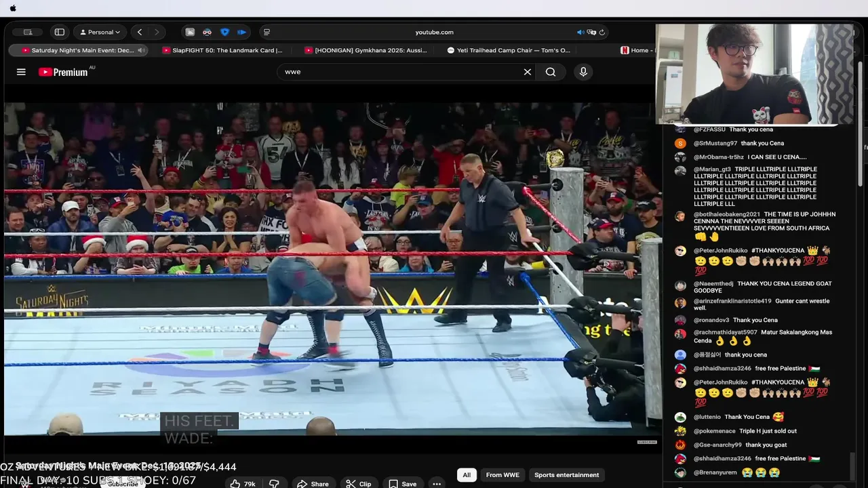The image size is (868, 488).
Task: Switch to Yeti Trailhead Camp Chair tab
Action: tap(509, 50)
